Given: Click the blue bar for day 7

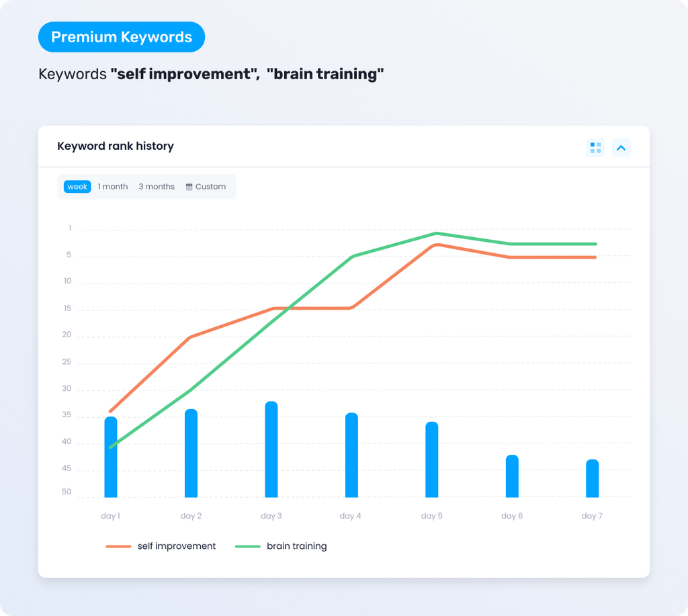Looking at the screenshot, I should [593, 478].
